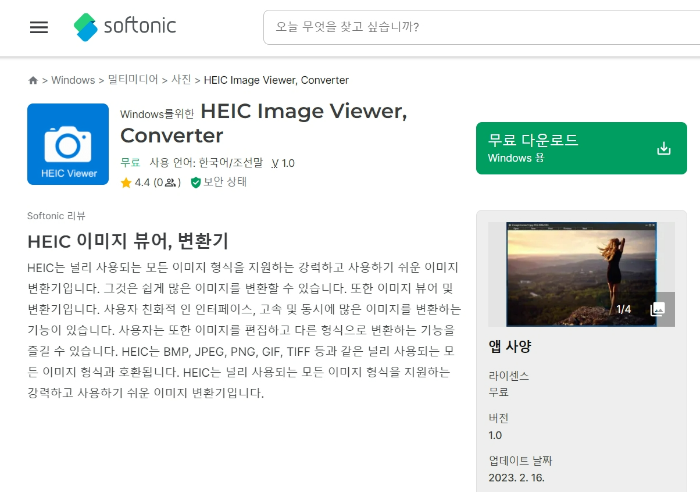Open the 멀티미디어 breadcrumb link

pos(133,79)
